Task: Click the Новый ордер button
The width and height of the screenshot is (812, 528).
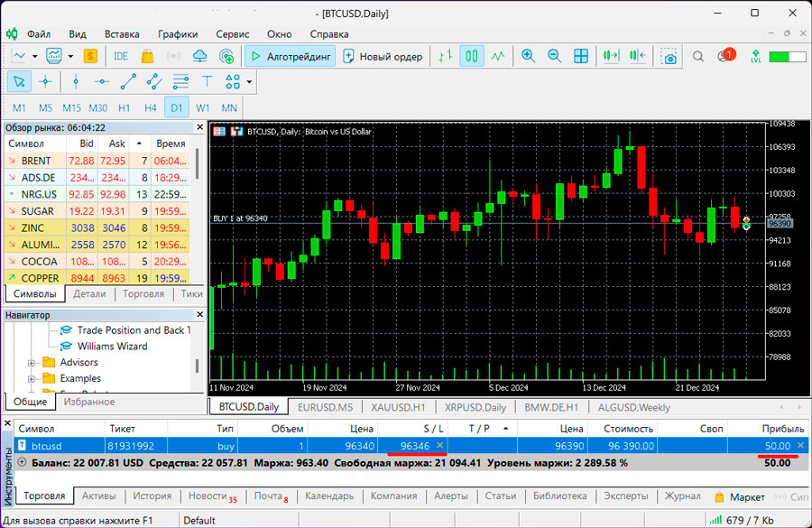Action: pos(383,57)
